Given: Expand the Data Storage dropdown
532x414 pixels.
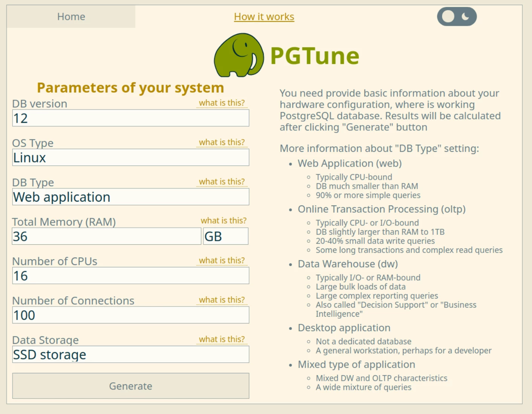Looking at the screenshot, I should [x=130, y=355].
